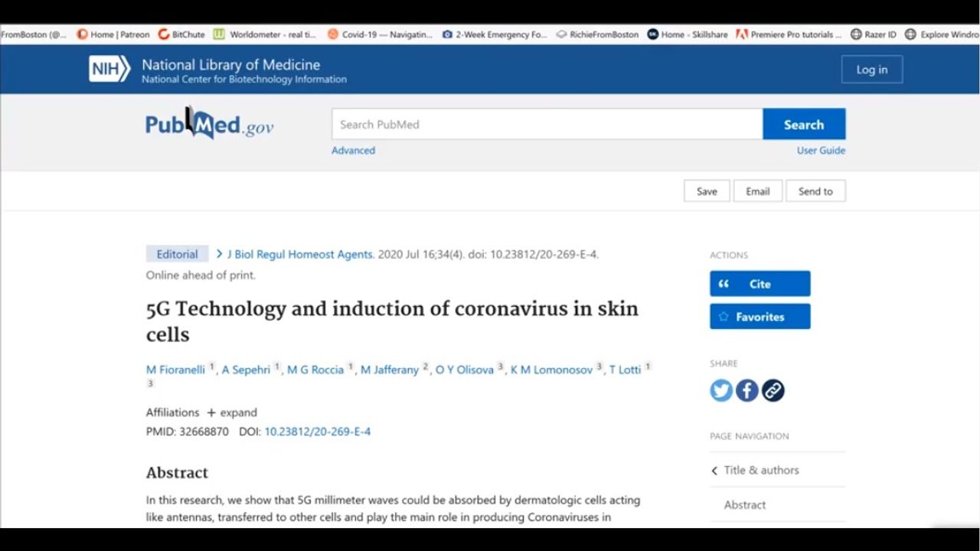Add article to Favorites
Viewport: 980px width, 551px height.
[759, 317]
